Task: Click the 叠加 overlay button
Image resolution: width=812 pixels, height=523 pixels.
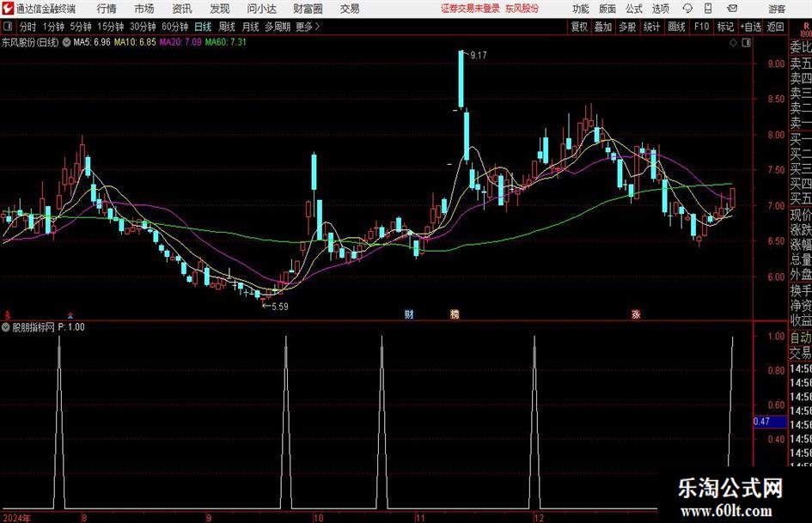Action: click(603, 27)
